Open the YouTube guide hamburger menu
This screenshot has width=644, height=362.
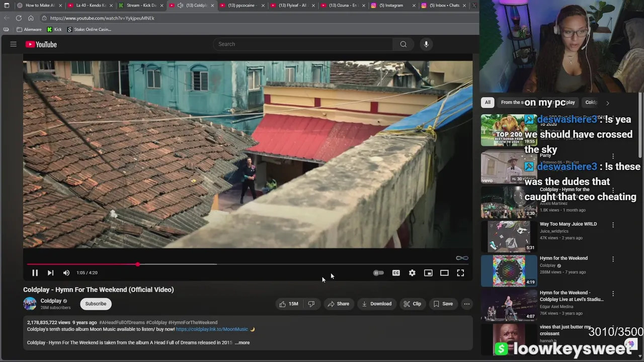tap(14, 44)
